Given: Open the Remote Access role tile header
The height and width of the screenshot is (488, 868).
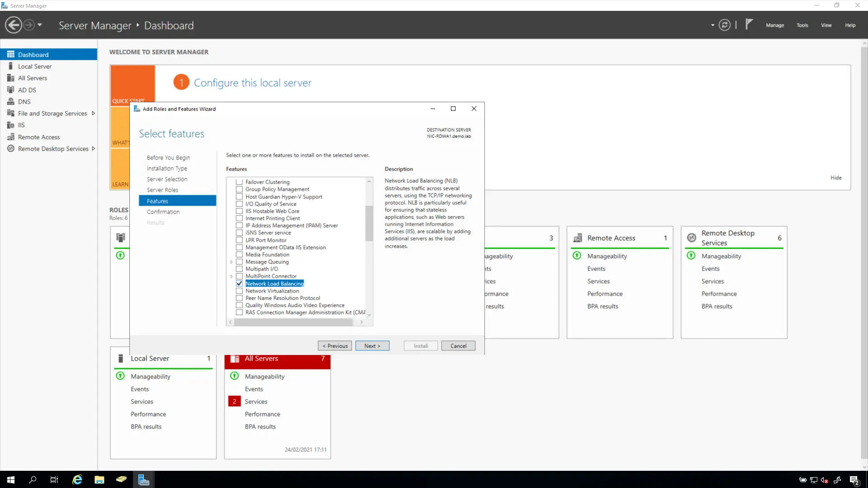Looking at the screenshot, I should coord(620,238).
